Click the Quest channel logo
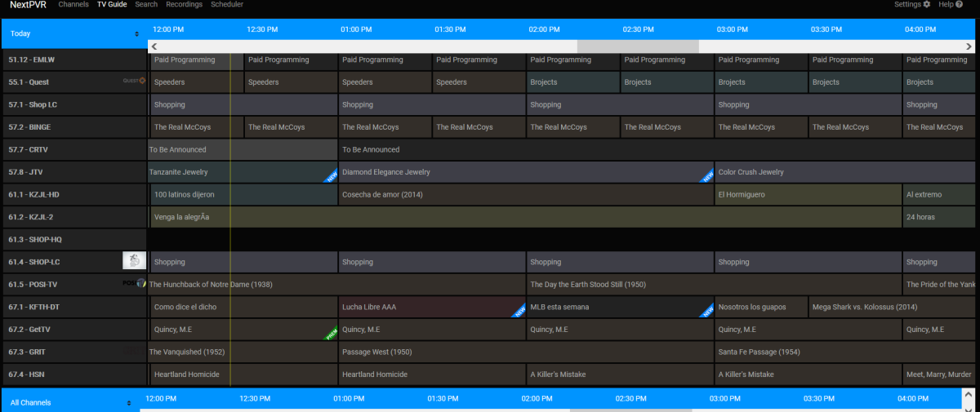This screenshot has width=980, height=412. tap(134, 82)
